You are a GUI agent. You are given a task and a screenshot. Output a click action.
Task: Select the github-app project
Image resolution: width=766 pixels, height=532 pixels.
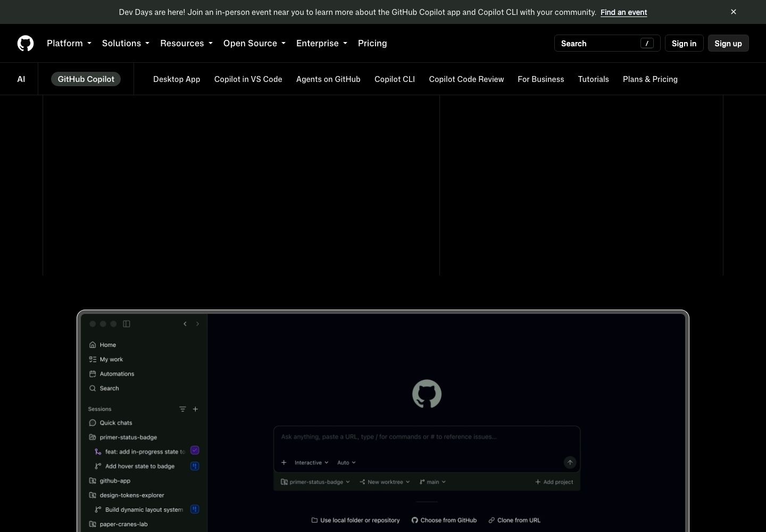[x=110, y=480]
